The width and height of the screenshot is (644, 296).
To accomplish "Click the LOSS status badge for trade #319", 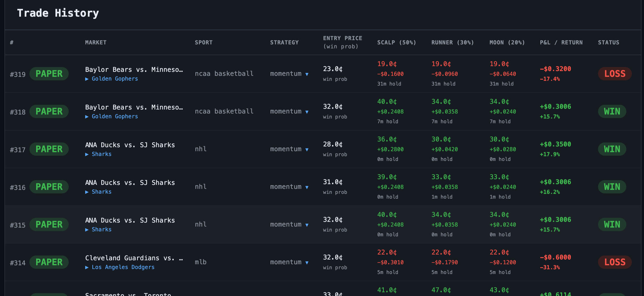I will (615, 74).
